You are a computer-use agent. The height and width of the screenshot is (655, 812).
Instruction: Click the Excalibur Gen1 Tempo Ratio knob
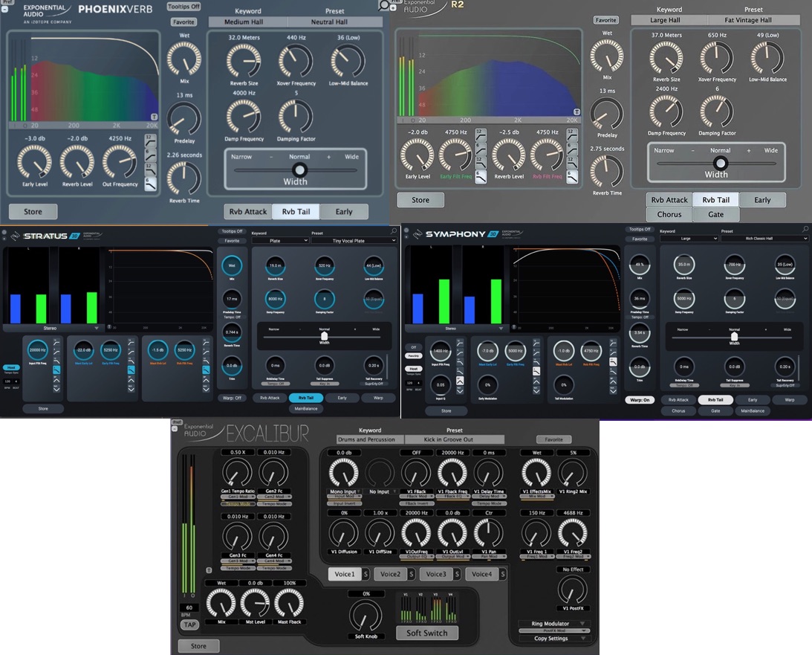pos(237,473)
